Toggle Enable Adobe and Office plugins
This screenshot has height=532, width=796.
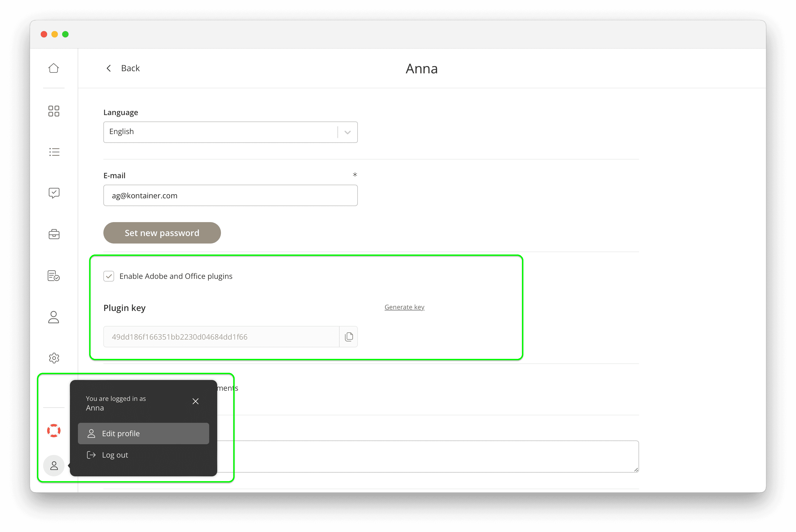click(x=109, y=276)
